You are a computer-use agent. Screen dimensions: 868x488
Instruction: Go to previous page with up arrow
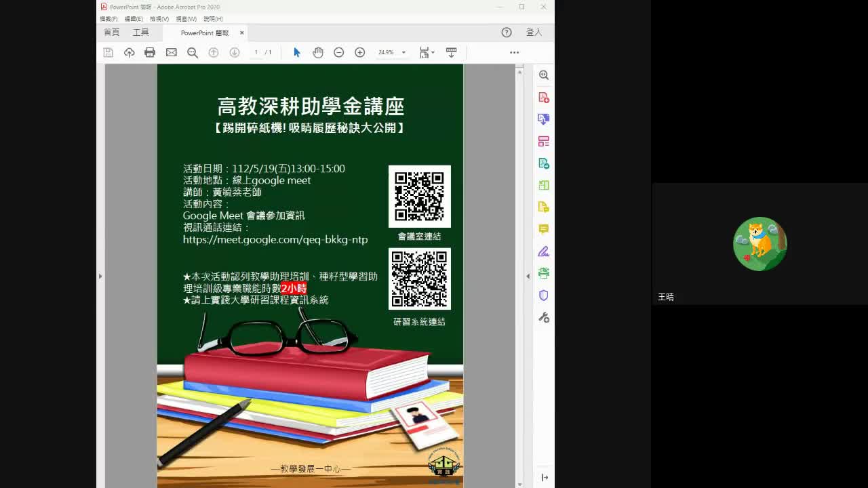214,52
